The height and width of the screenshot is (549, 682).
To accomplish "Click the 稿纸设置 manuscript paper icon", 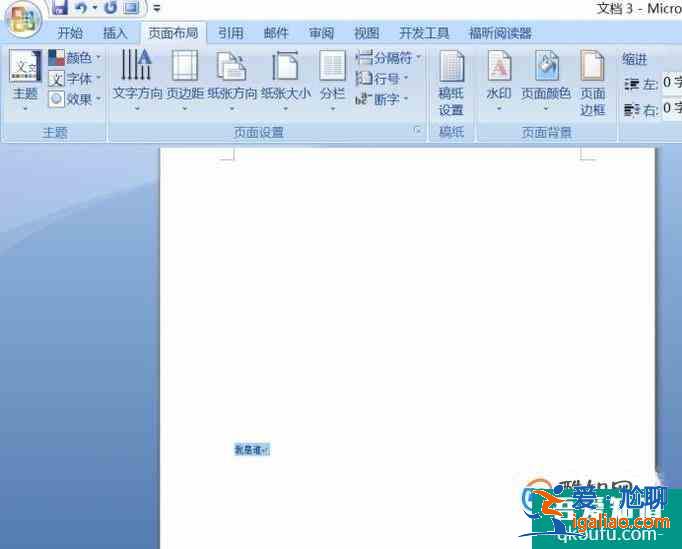I will (x=451, y=66).
